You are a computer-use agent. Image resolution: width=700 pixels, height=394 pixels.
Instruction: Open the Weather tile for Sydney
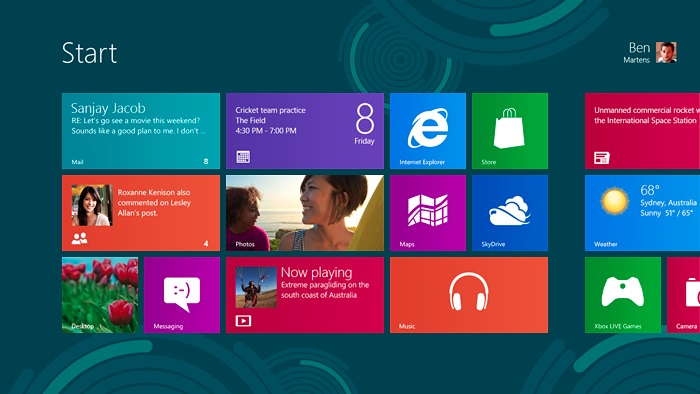coord(642,213)
